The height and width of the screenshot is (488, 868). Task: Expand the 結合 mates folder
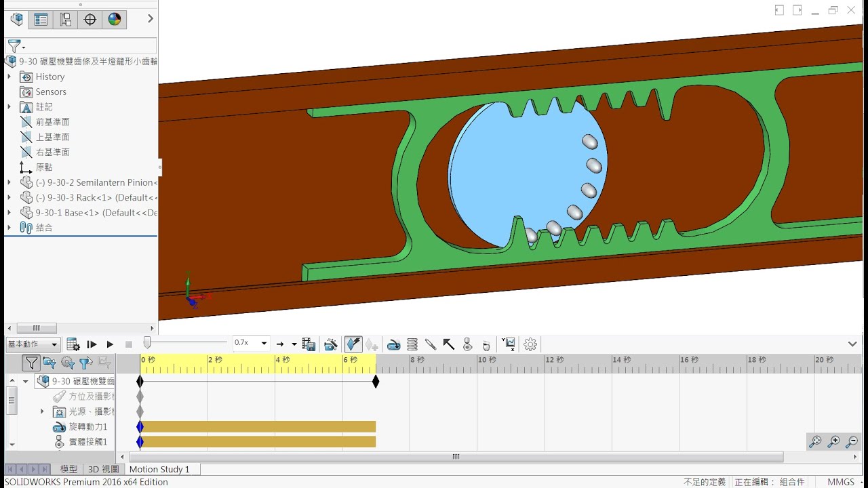9,228
